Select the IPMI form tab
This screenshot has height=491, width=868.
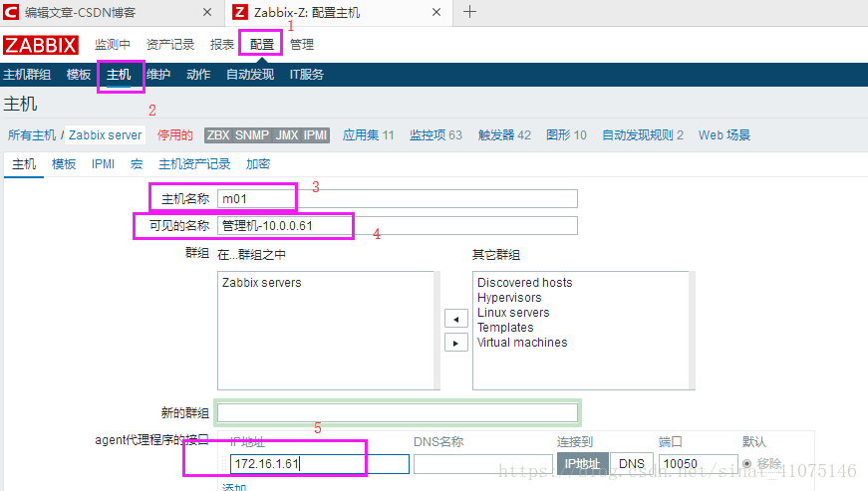click(x=103, y=164)
